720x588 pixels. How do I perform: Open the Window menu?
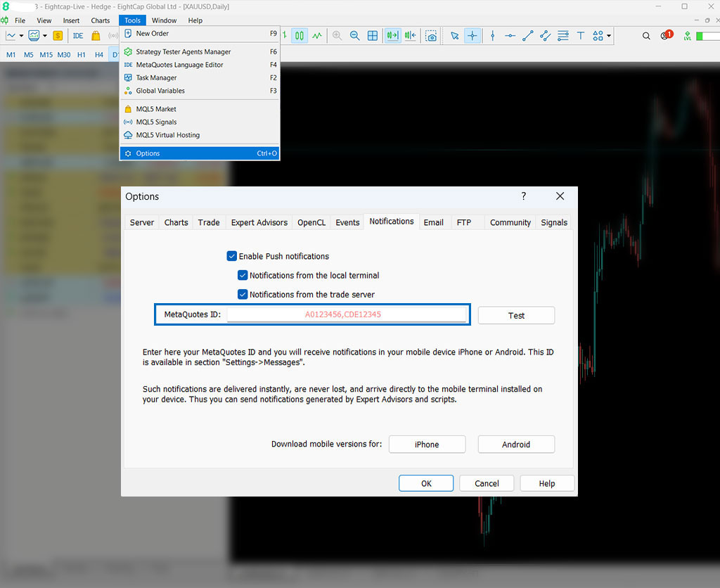pyautogui.click(x=164, y=20)
